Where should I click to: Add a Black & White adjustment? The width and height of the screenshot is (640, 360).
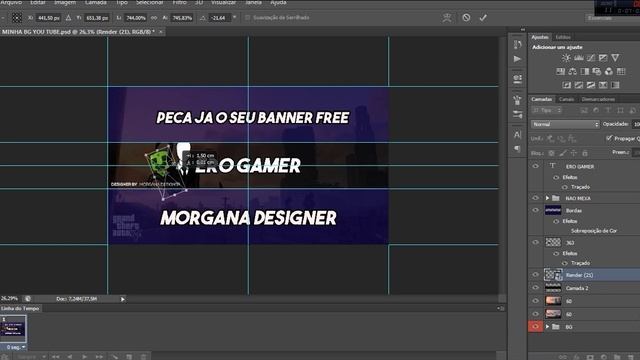tap(585, 71)
